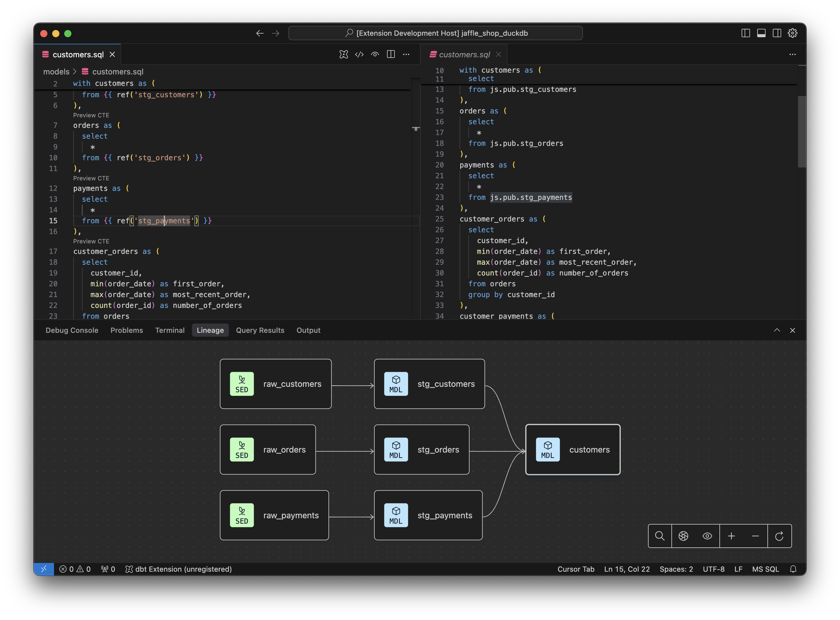Image resolution: width=840 pixels, height=620 pixels.
Task: Switch to the Query Results tab
Action: [x=260, y=330]
